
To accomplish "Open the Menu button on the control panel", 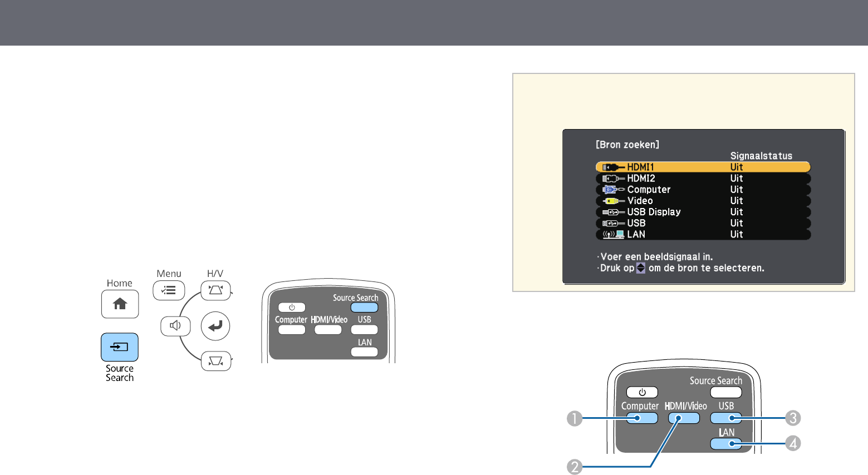I will tap(169, 290).
